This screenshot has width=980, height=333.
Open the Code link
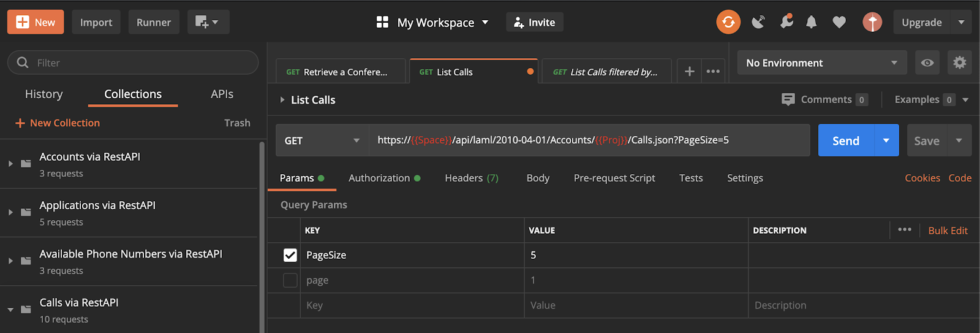click(960, 178)
